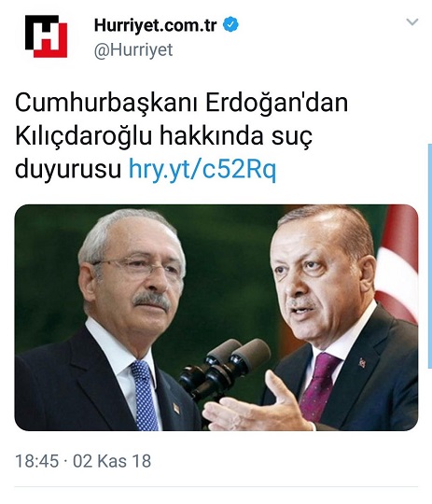Open the attached news photo
Image resolution: width=432 pixels, height=504 pixels.
[216, 317]
